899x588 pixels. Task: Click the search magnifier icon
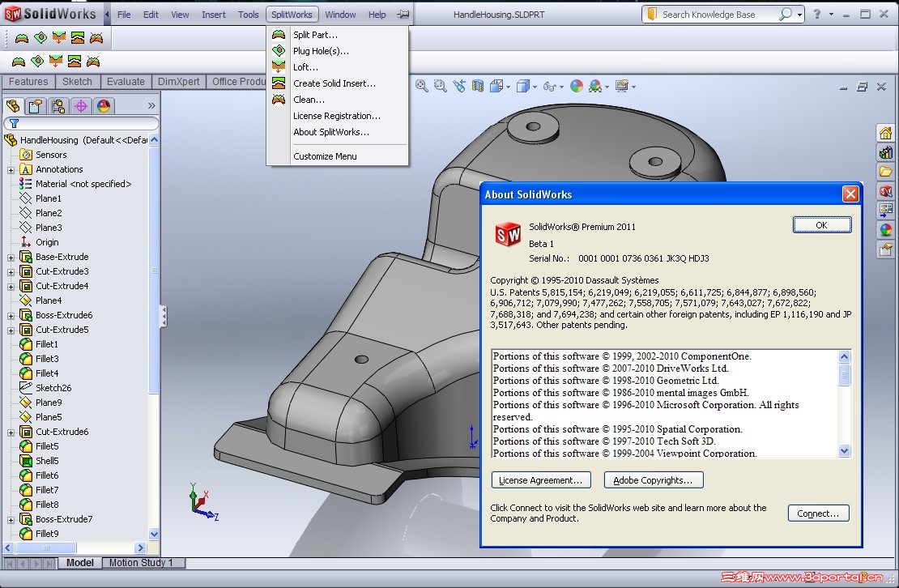785,14
